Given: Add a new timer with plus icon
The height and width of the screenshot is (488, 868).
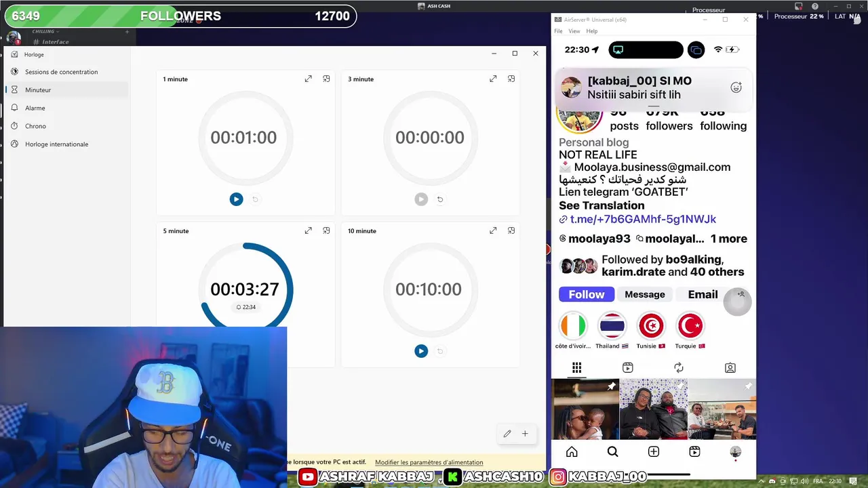Looking at the screenshot, I should point(525,434).
